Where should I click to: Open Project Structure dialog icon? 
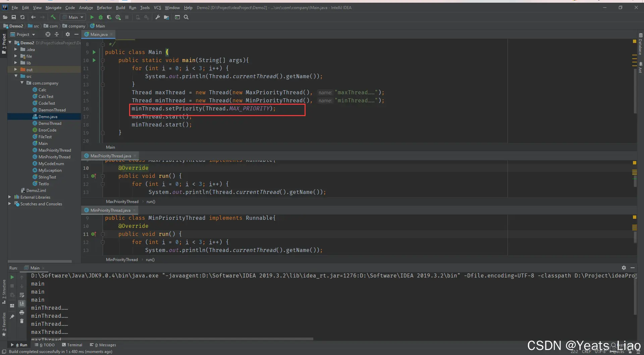[166, 17]
